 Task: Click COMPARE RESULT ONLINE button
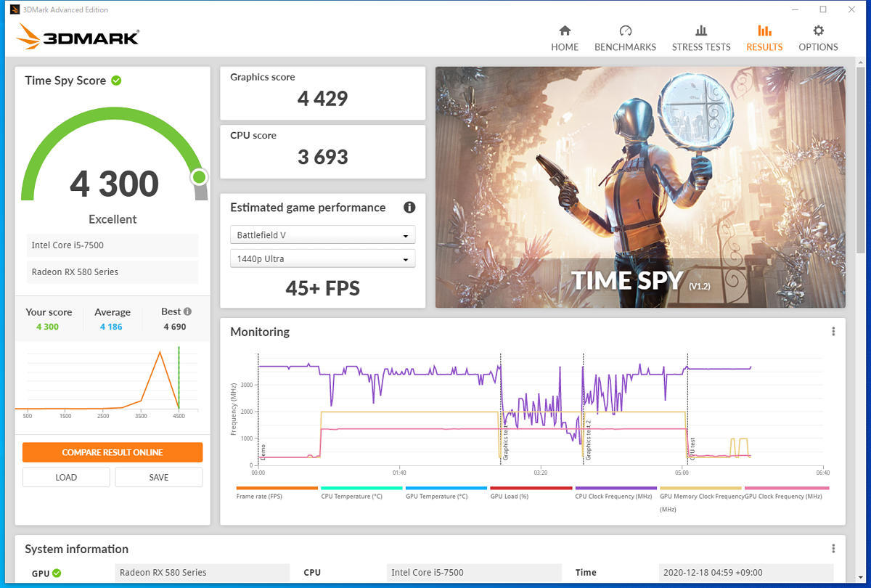click(x=113, y=452)
